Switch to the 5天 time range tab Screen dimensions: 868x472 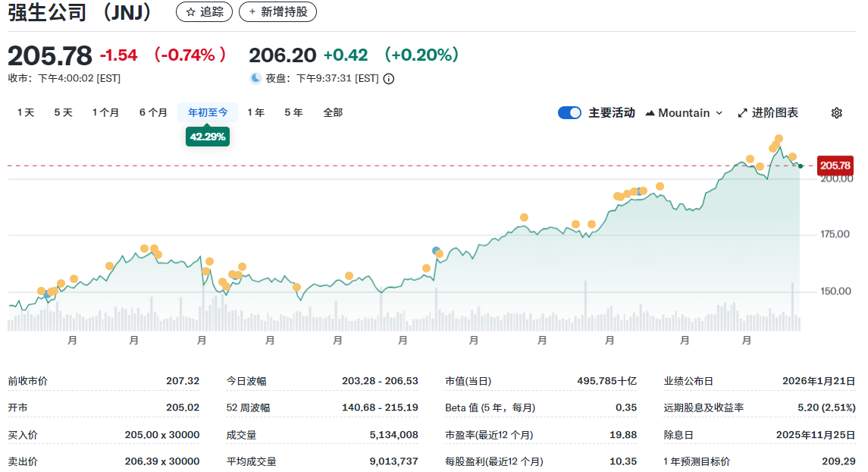pos(61,112)
